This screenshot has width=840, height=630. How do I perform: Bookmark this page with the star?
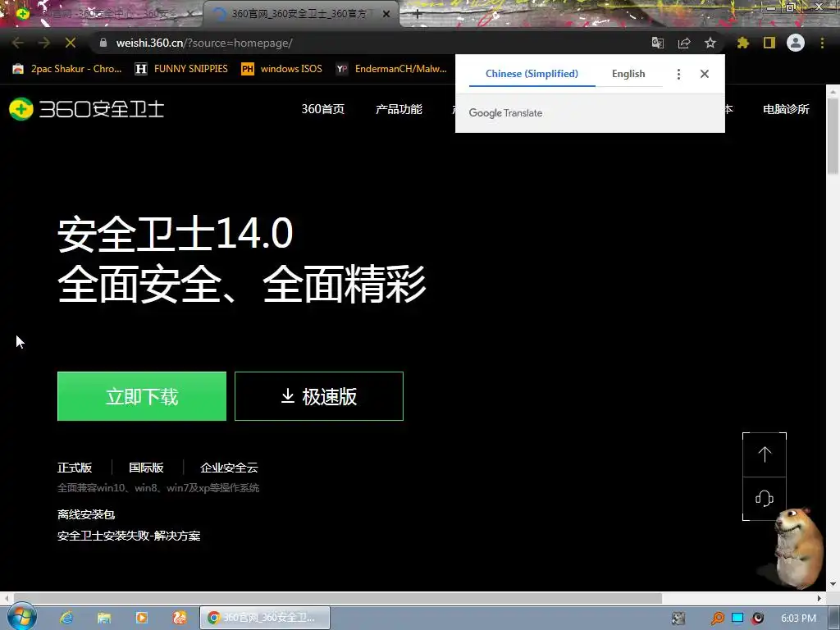[x=710, y=43]
